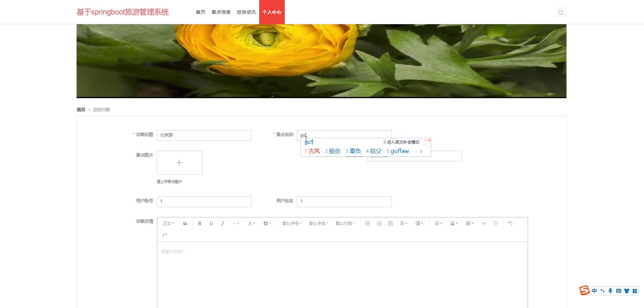Viewport: 644px width, 308px height.
Task: Toggle bold formatting
Action: click(200, 224)
